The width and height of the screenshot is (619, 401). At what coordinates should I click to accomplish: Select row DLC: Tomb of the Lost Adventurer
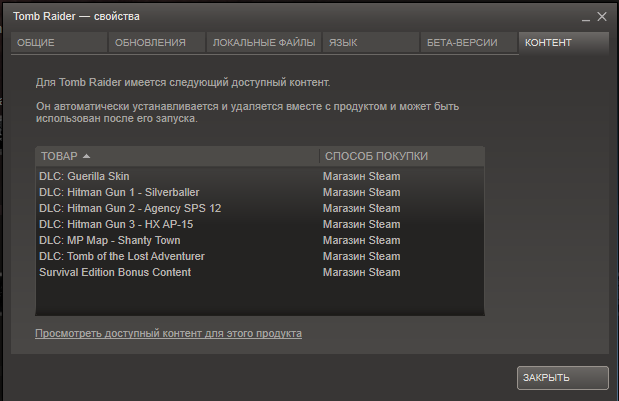(260, 256)
